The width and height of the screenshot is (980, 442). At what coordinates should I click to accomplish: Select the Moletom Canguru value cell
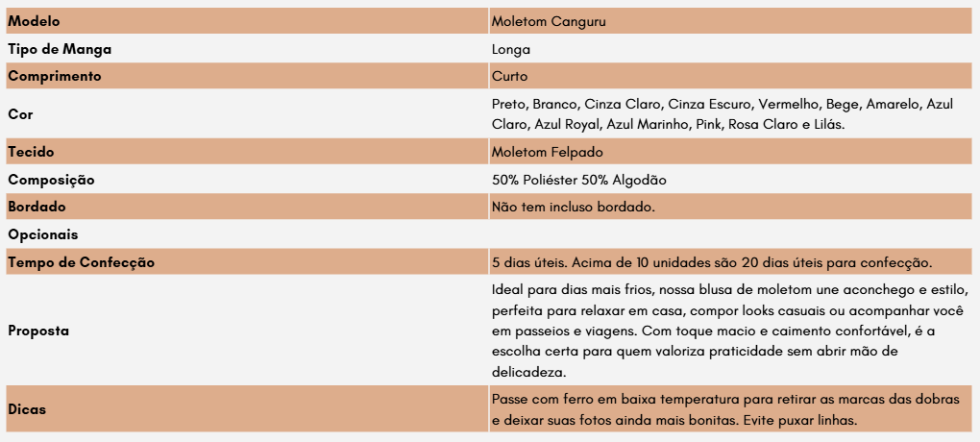[730, 21]
